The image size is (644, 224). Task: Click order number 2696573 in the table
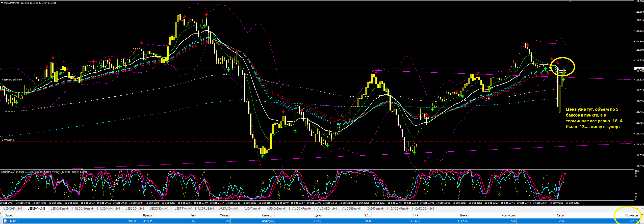[x=14, y=221]
